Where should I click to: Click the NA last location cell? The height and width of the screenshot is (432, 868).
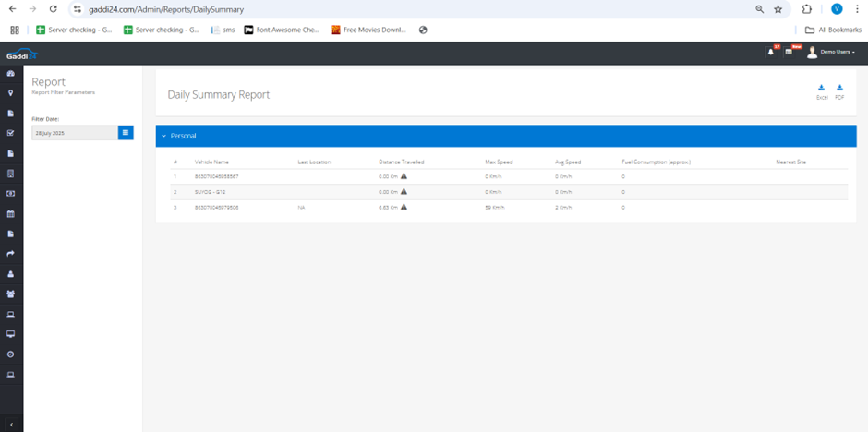pyautogui.click(x=301, y=208)
